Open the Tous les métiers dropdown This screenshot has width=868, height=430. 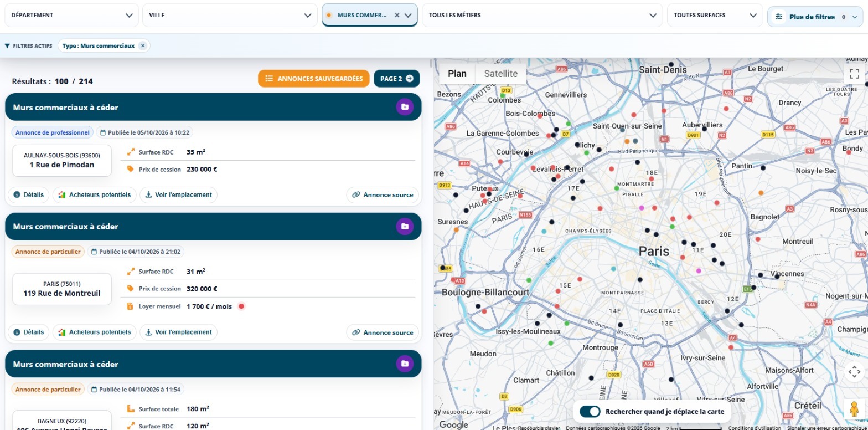click(542, 16)
